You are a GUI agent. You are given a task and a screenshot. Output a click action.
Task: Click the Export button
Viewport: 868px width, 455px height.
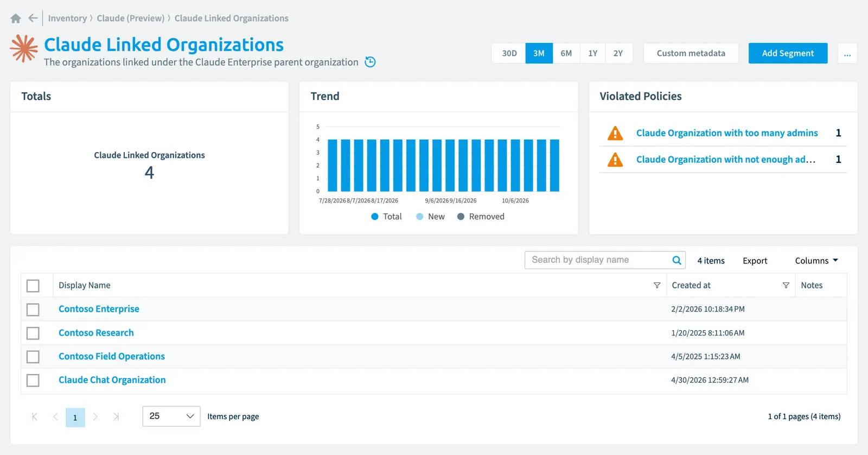[755, 261]
